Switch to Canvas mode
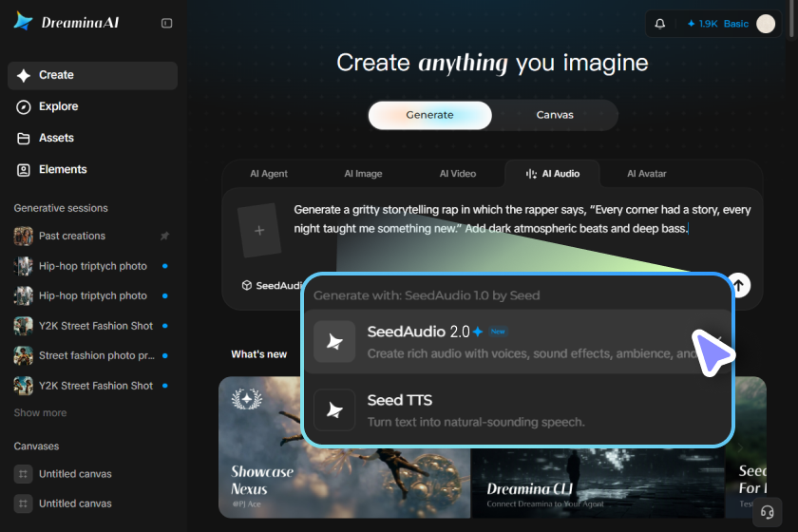 point(555,115)
